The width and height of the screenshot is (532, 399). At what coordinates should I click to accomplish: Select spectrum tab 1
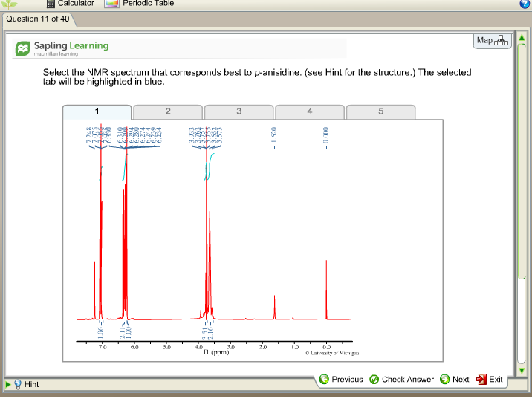coord(97,112)
